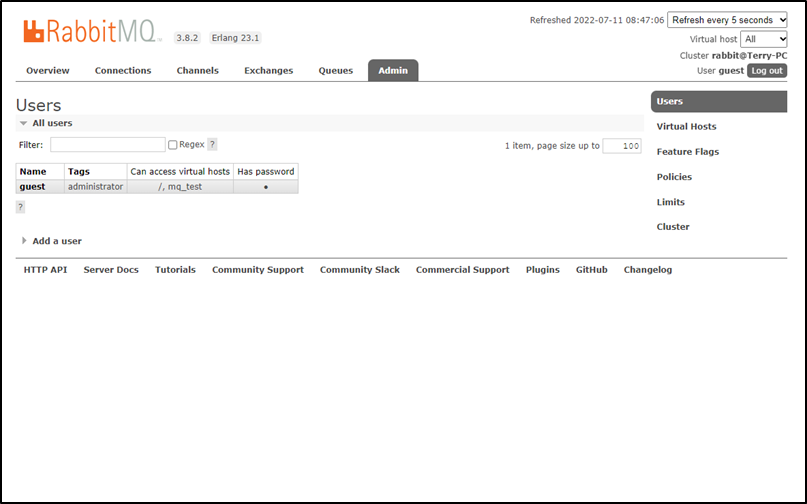Open Feature Flags in the sidebar

pos(688,152)
